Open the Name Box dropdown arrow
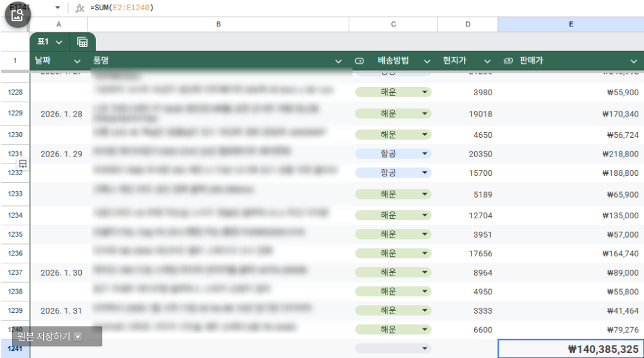Image resolution: width=644 pixels, height=358 pixels. (x=57, y=8)
